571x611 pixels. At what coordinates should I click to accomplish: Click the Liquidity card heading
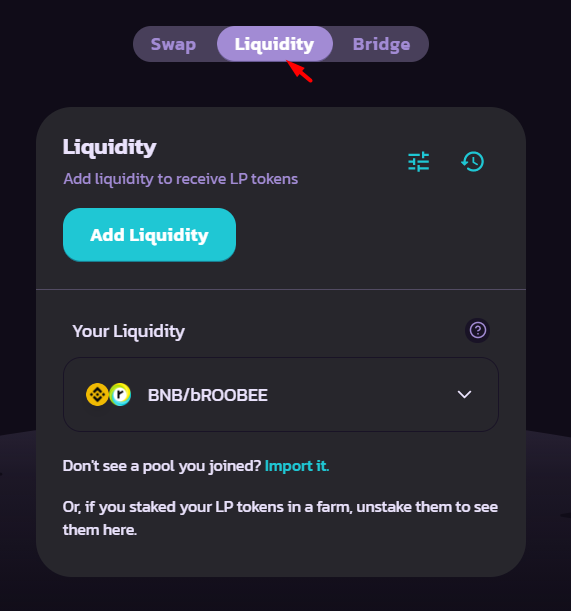(110, 147)
